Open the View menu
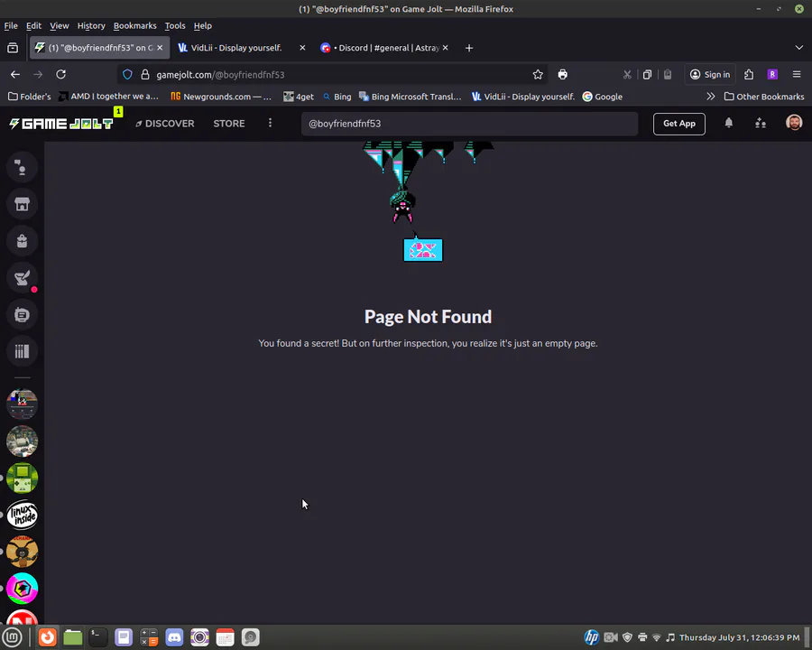Screen dimensions: 812x650 (x=59, y=25)
